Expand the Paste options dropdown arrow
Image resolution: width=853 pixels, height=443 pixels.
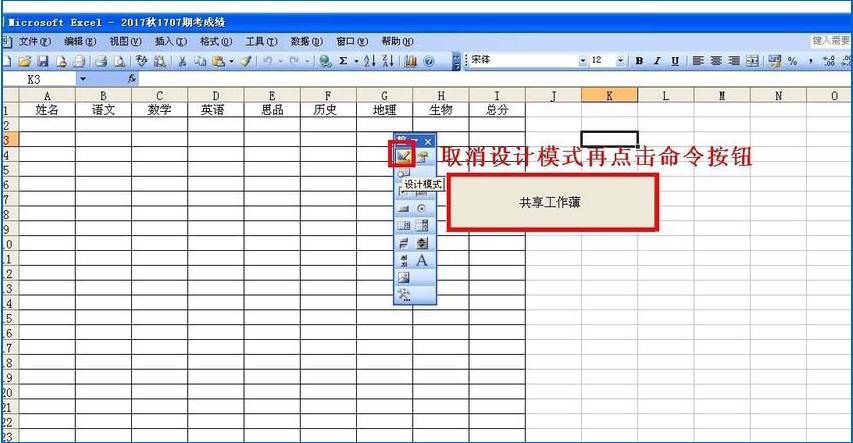[231, 61]
